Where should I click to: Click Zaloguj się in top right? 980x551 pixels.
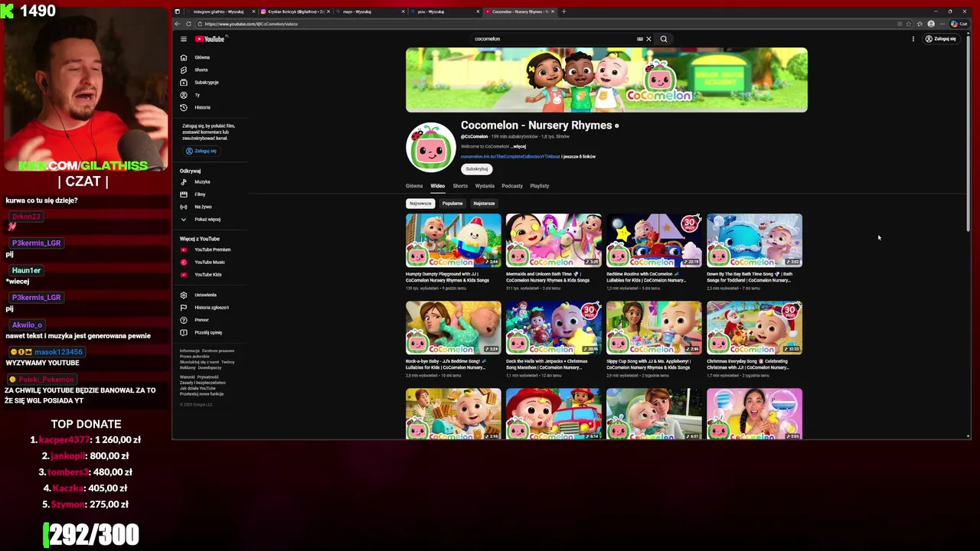coord(941,39)
